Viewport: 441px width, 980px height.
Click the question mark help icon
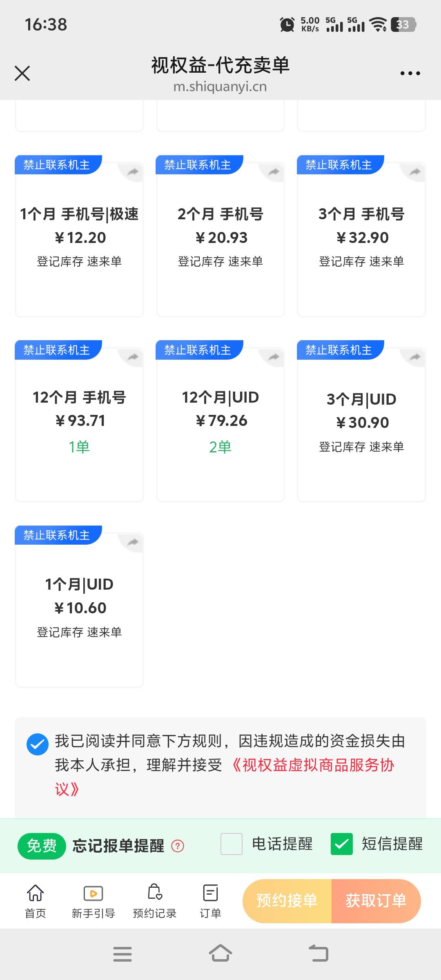click(x=178, y=846)
